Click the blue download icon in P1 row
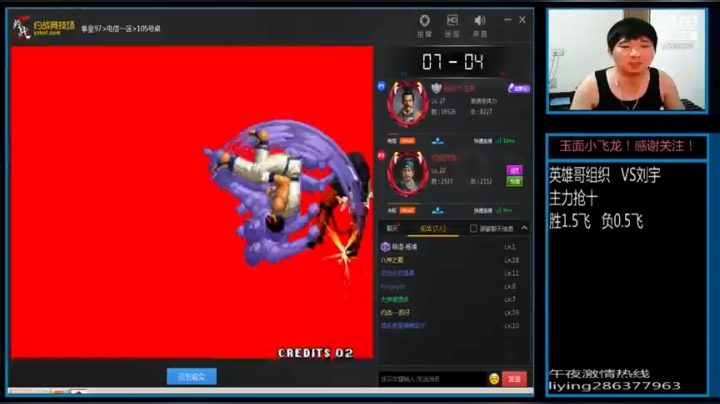Viewport: 720px width, 404px height. [x=438, y=141]
